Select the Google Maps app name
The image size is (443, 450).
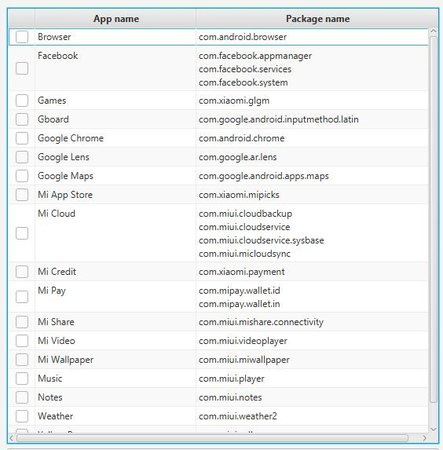(x=65, y=176)
